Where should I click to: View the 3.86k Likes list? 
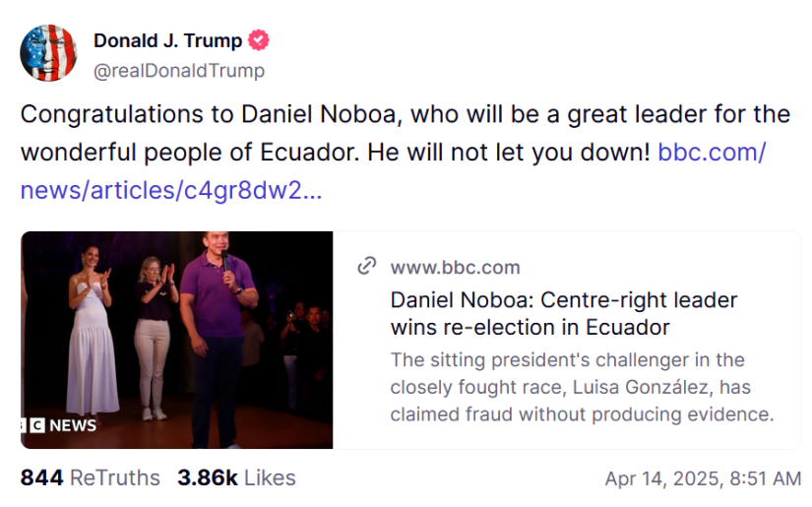[x=236, y=477]
